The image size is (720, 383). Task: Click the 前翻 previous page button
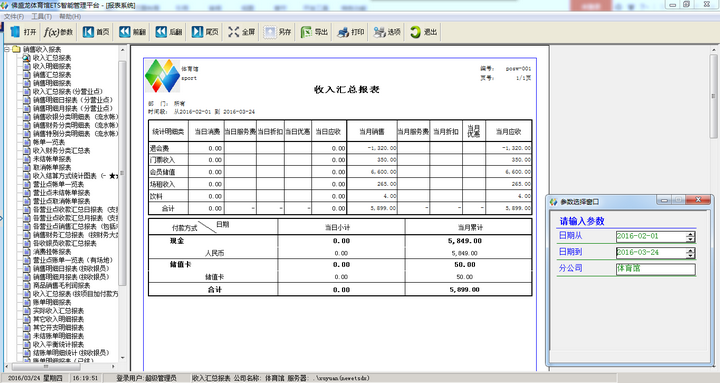click(132, 32)
